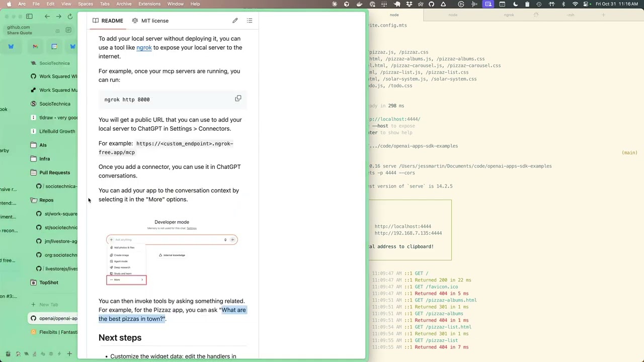Open the Arc application menu
644x362 pixels.
coord(22,4)
